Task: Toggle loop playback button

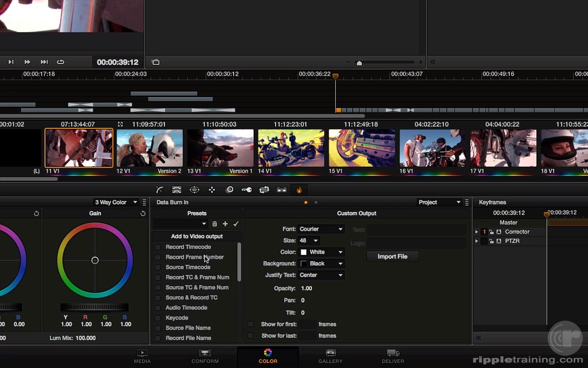Action: click(x=60, y=62)
